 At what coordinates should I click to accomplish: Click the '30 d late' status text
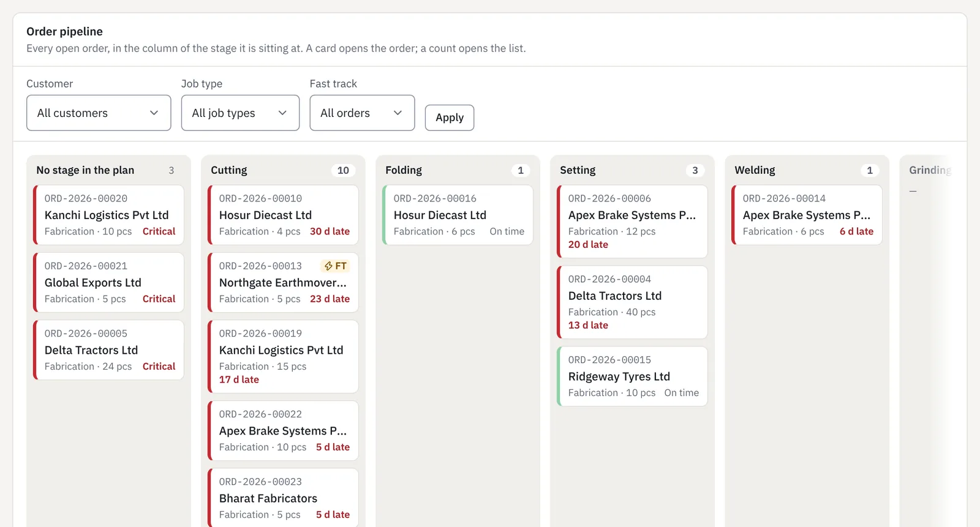(x=330, y=231)
